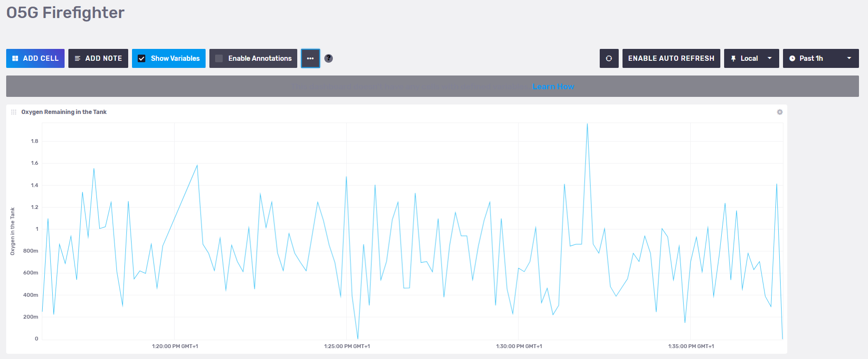Open the Local timezone dropdown
This screenshot has width=868, height=359.
coord(751,58)
